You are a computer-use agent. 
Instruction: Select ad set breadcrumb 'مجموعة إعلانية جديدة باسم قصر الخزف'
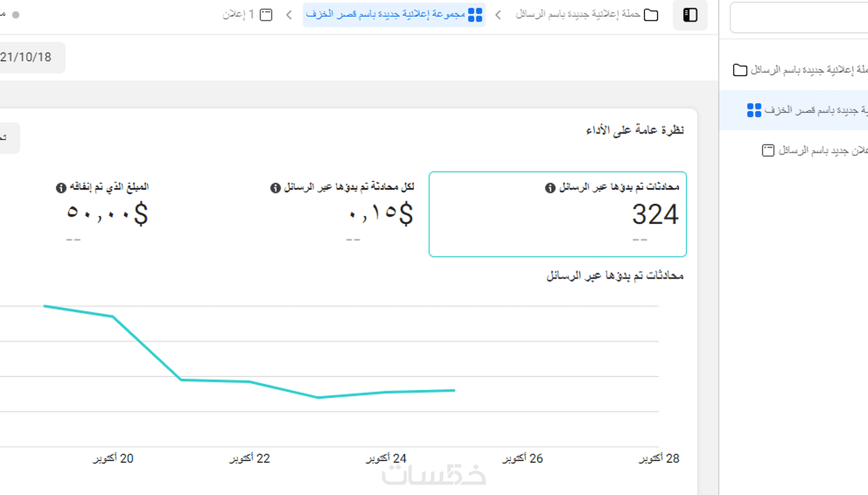click(385, 14)
